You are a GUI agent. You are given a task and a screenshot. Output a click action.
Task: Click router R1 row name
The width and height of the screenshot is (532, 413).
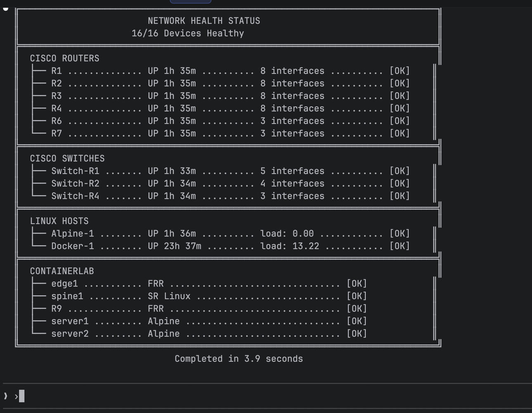57,71
